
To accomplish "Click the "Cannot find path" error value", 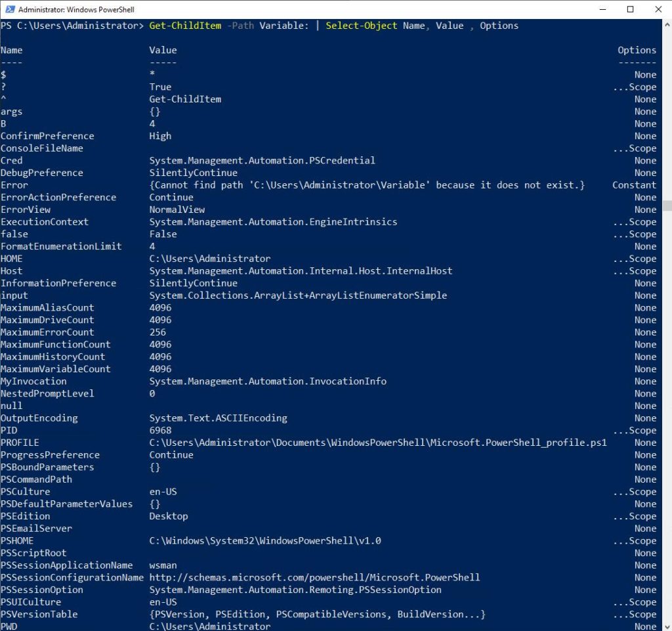I will point(367,185).
